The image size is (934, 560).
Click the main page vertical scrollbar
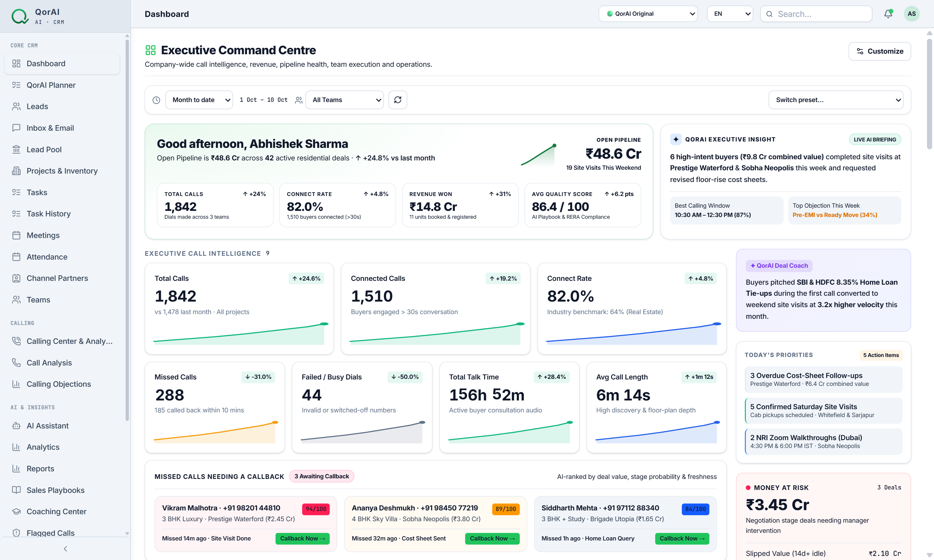(x=929, y=94)
